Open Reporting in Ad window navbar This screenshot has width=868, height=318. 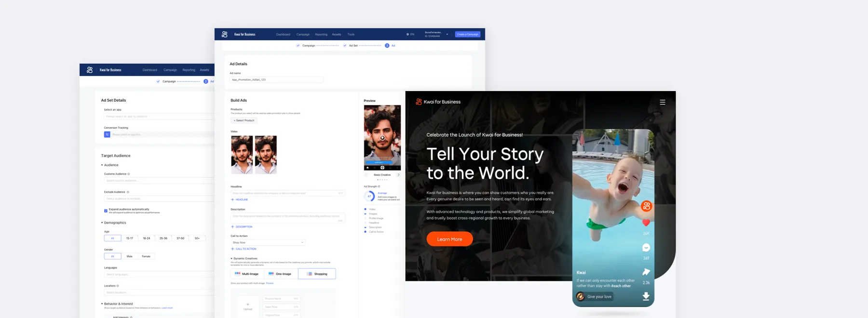[321, 34]
